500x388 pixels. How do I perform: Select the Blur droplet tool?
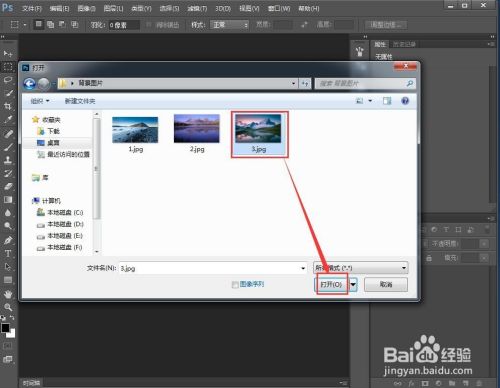8,213
